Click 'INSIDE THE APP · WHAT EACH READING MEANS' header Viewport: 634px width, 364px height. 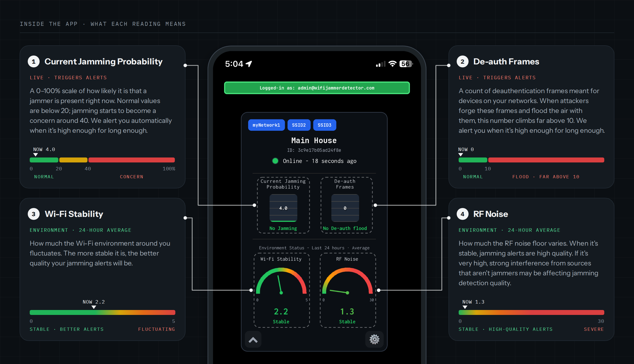pos(103,24)
